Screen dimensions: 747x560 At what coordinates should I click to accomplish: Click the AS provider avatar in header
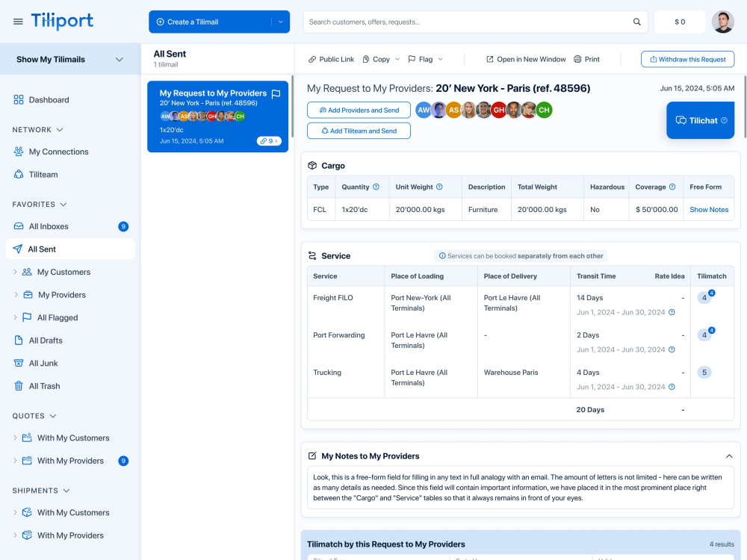(x=453, y=110)
